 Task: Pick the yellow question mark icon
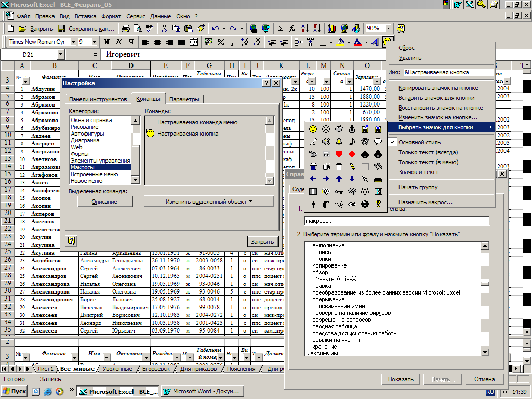pos(378,204)
